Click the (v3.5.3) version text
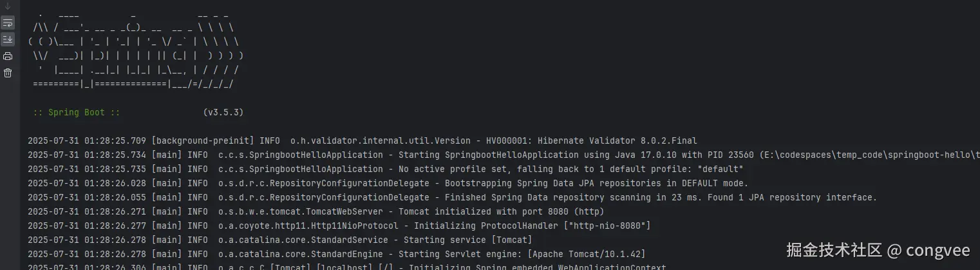 (223, 112)
